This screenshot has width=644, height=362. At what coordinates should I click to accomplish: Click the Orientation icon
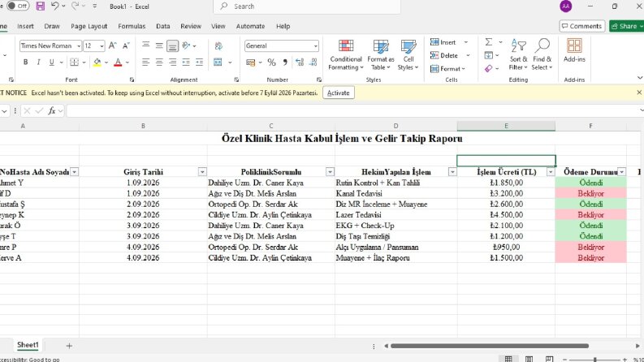point(186,45)
